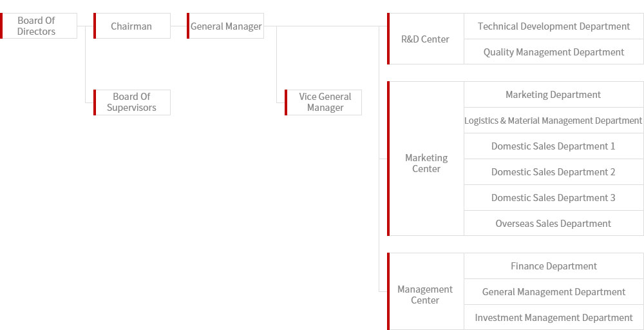Select the Vice General Manager node
644x330 pixels.
[325, 102]
